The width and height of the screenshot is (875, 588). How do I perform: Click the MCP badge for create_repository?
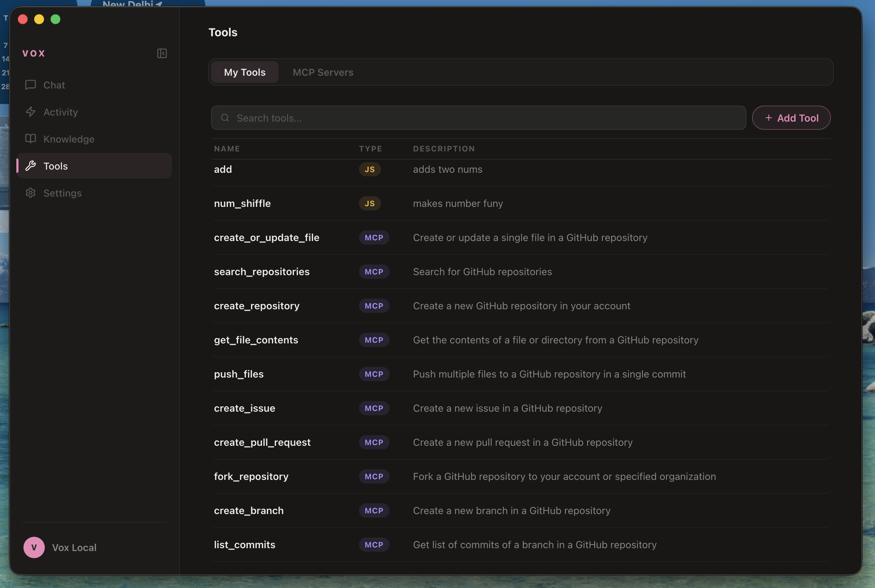coord(374,306)
